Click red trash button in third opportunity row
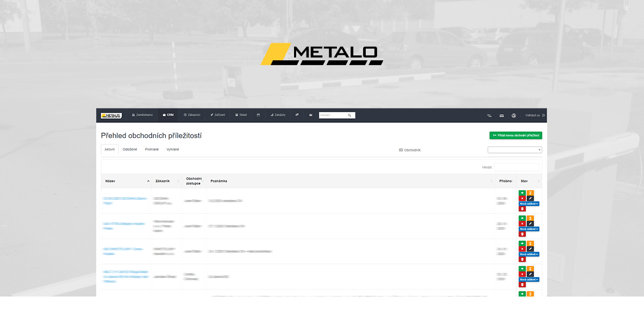This screenshot has width=644, height=315. point(522,259)
